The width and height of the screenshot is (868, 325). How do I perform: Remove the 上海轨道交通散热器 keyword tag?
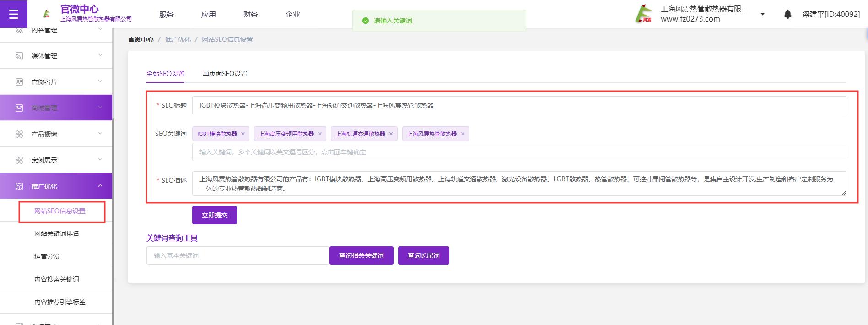coord(391,134)
